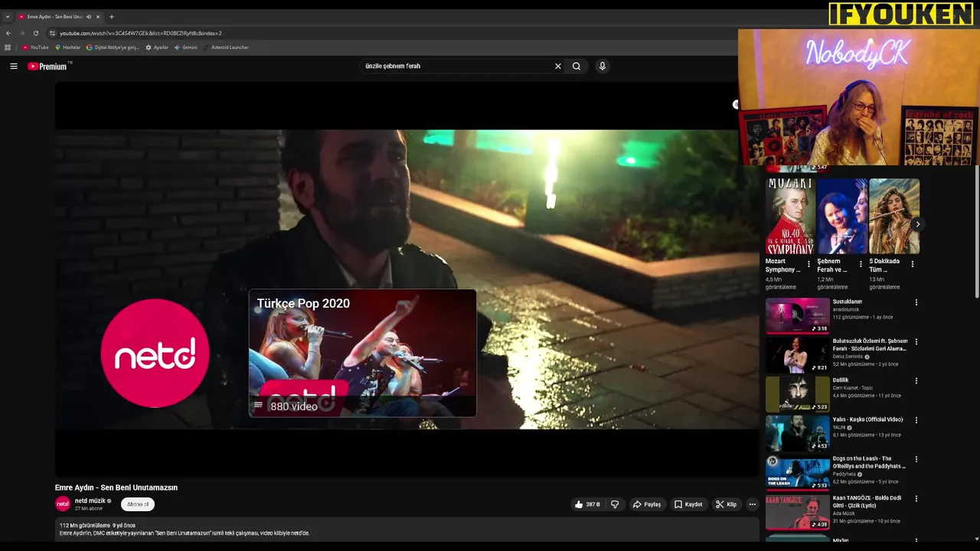The width and height of the screenshot is (980, 551).
Task: Open the Delilik video thumbnail
Action: 797,394
